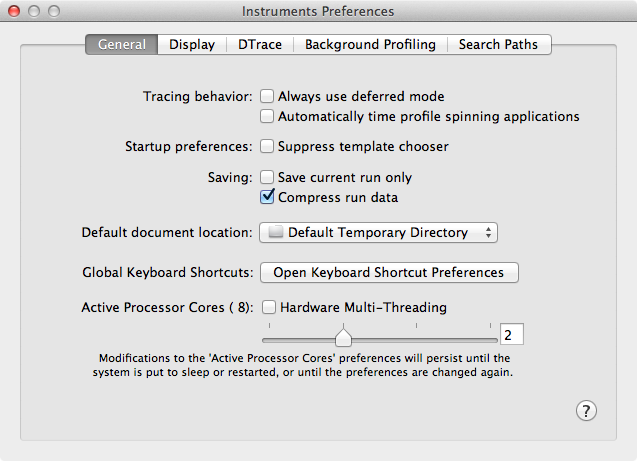Click Open Keyboard Shortcut Preferences button
Screen dimensions: 637x461
pos(389,272)
